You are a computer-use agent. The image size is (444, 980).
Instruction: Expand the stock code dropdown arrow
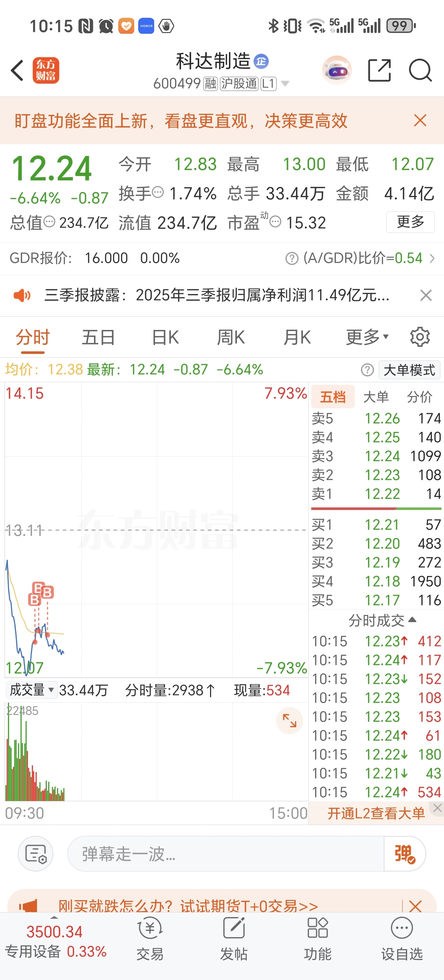pyautogui.click(x=285, y=84)
